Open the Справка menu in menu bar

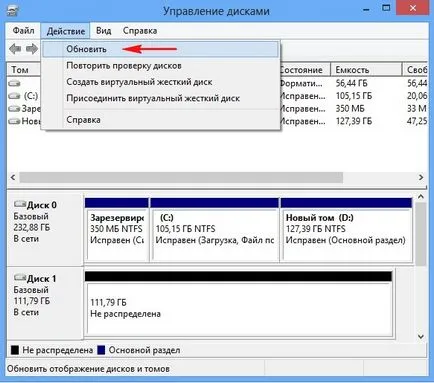click(140, 31)
